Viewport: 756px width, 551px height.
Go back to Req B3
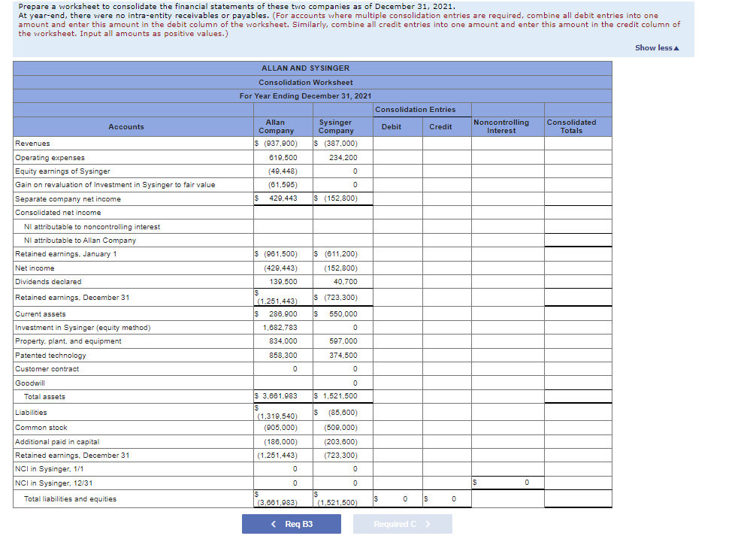tap(292, 524)
